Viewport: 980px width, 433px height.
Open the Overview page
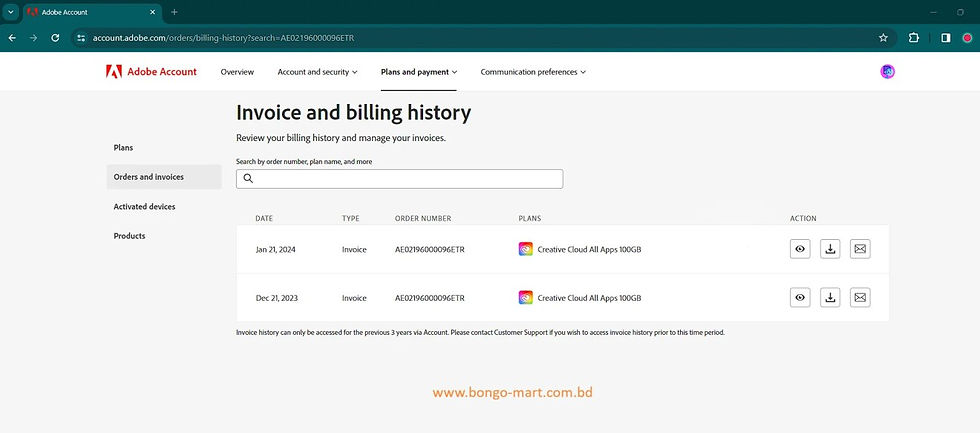(x=238, y=72)
